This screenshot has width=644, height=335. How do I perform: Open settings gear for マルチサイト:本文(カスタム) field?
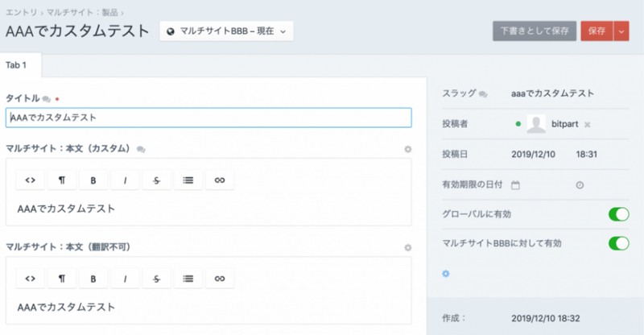click(x=407, y=149)
